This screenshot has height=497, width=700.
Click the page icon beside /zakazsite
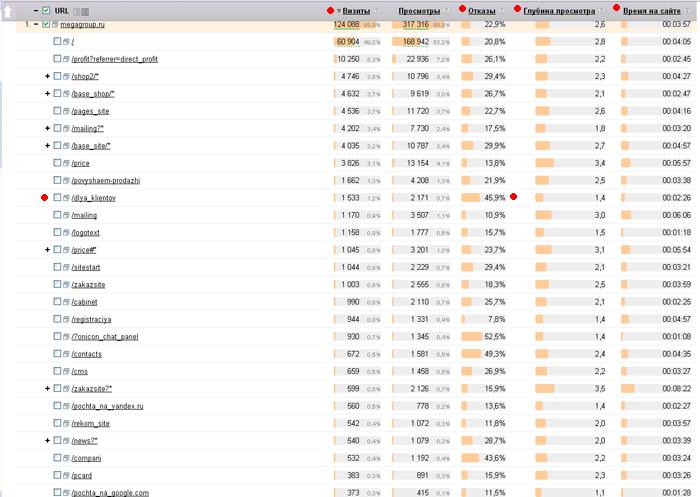point(66,284)
